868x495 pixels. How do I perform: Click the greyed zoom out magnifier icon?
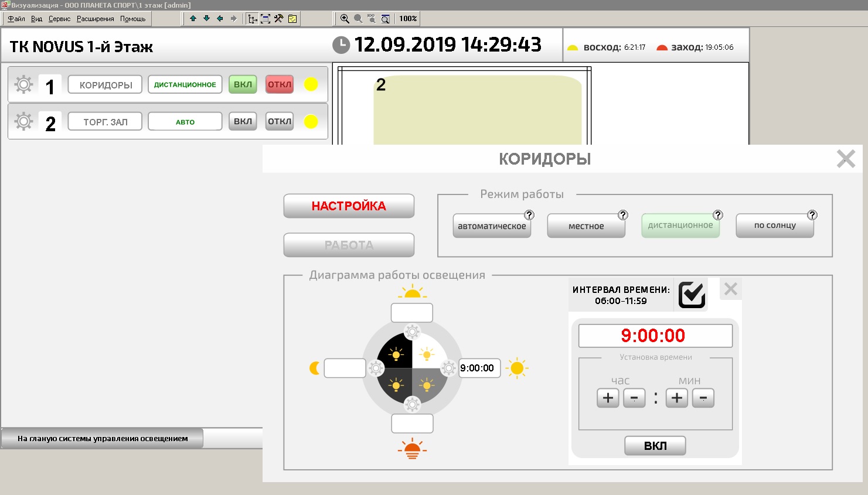358,19
